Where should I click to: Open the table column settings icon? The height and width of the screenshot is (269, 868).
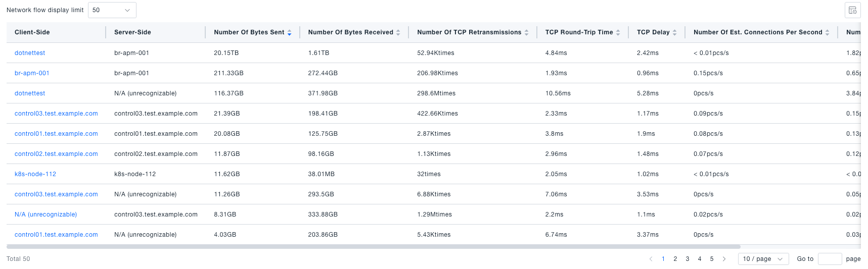(x=852, y=10)
